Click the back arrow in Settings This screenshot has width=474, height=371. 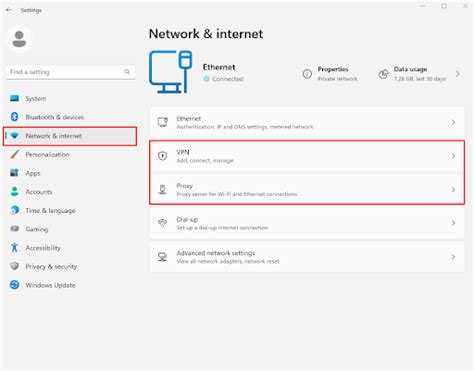tap(9, 10)
